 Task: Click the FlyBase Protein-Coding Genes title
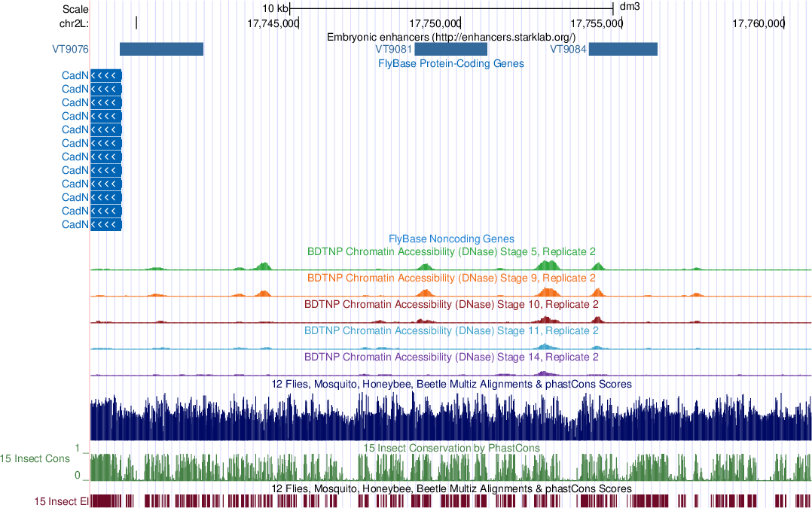pyautogui.click(x=451, y=64)
